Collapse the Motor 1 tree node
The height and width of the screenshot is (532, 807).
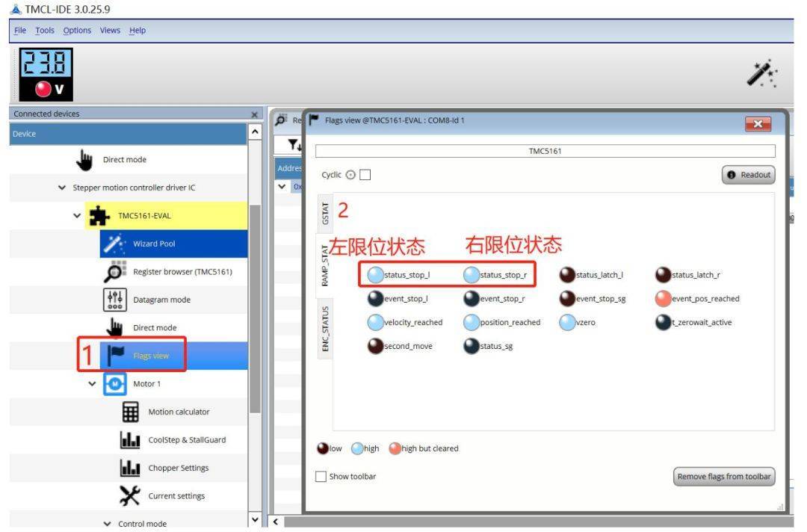pyautogui.click(x=93, y=384)
